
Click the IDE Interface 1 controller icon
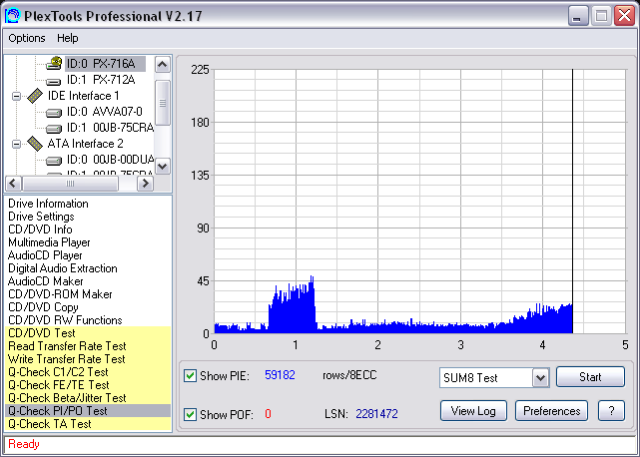pos(35,96)
